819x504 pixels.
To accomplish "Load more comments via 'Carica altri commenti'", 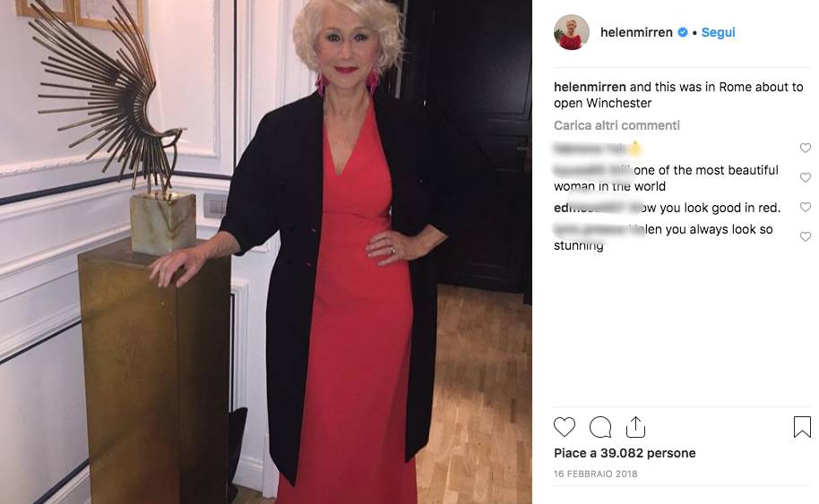I will (616, 125).
